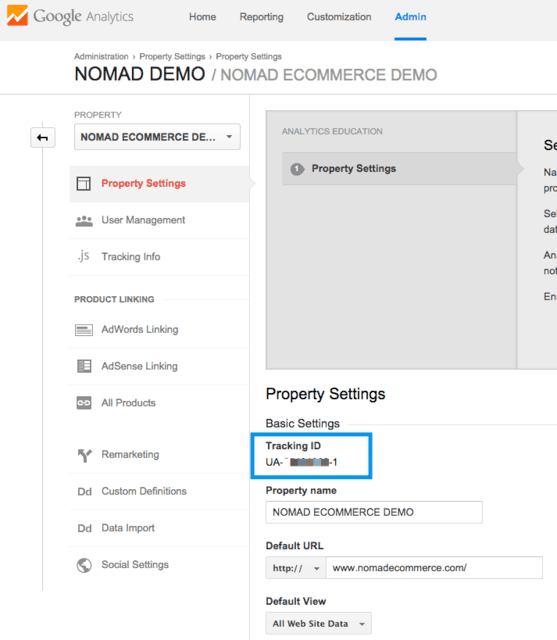Open User Management in sidebar
This screenshot has height=640, width=557.
click(x=160, y=220)
